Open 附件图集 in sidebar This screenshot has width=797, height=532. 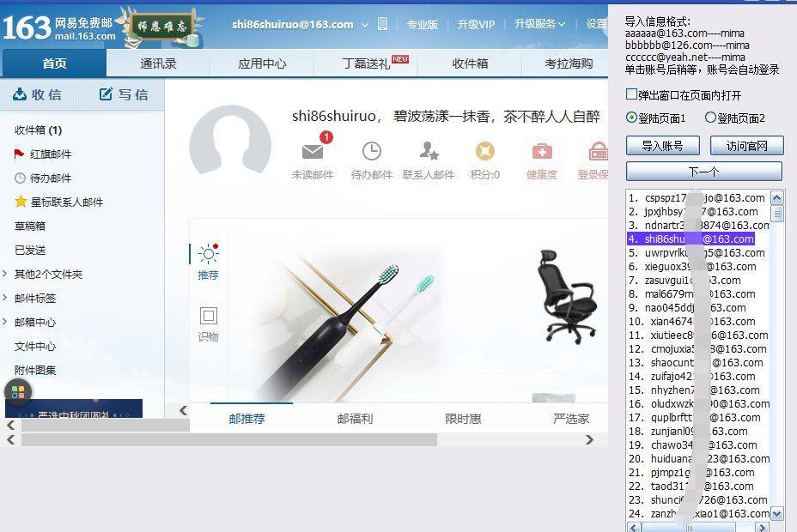pyautogui.click(x=35, y=370)
